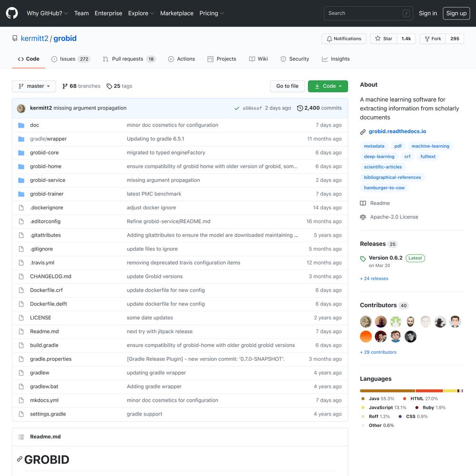Click the green check commit status icon
Viewport: 476px width, 476px height.
pos(237,108)
